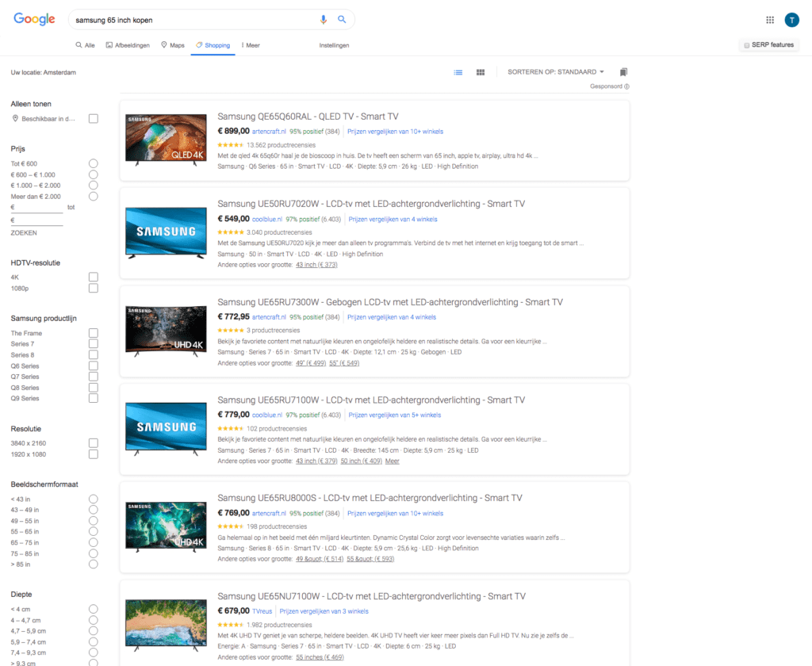Toggle the SERP features checkbox

tap(747, 45)
